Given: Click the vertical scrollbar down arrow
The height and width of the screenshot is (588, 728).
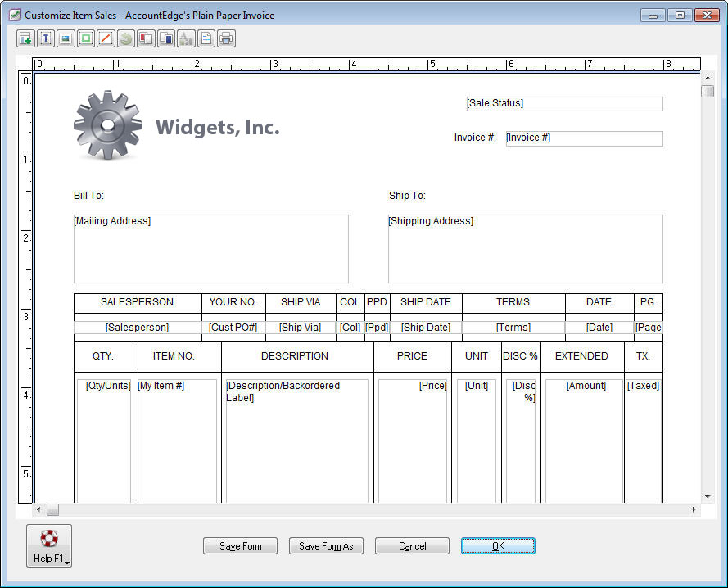Looking at the screenshot, I should tap(708, 496).
